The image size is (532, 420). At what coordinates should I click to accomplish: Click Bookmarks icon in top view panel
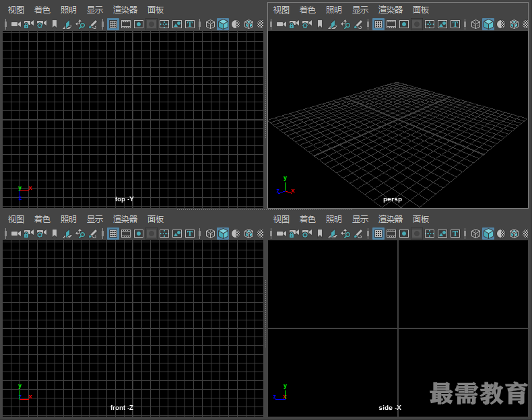click(x=55, y=24)
